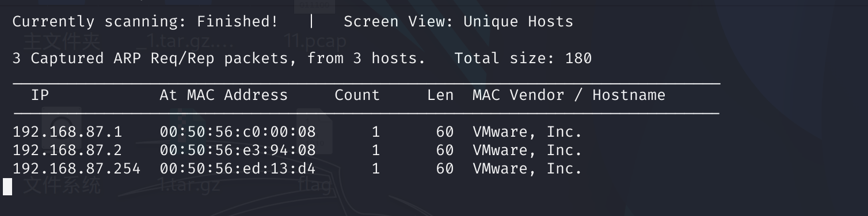Select the IP address 192.168.87.254
868x216 pixels.
[77, 169]
